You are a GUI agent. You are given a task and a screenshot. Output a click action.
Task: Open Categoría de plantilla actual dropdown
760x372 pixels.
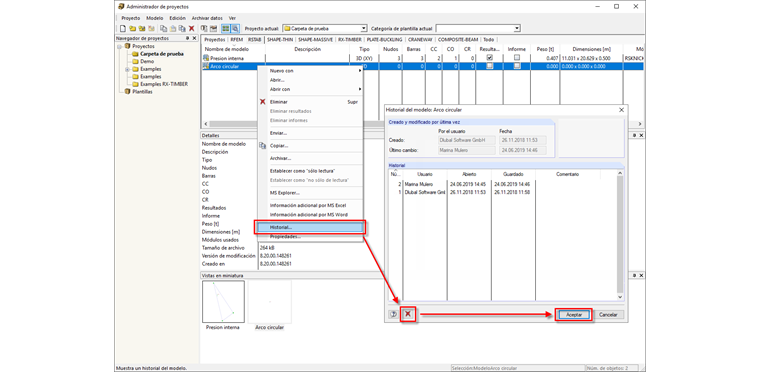coord(517,29)
